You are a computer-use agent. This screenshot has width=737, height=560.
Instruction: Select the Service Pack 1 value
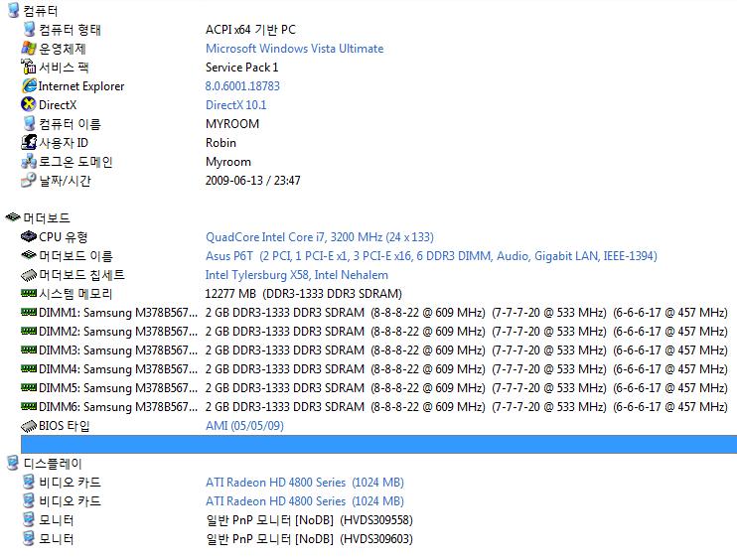(x=241, y=68)
